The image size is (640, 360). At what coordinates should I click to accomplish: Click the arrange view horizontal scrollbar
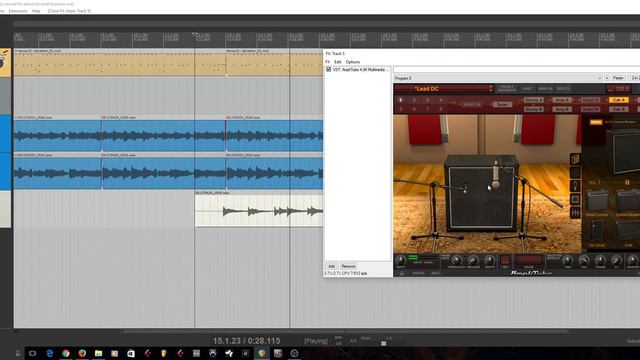(345, 331)
